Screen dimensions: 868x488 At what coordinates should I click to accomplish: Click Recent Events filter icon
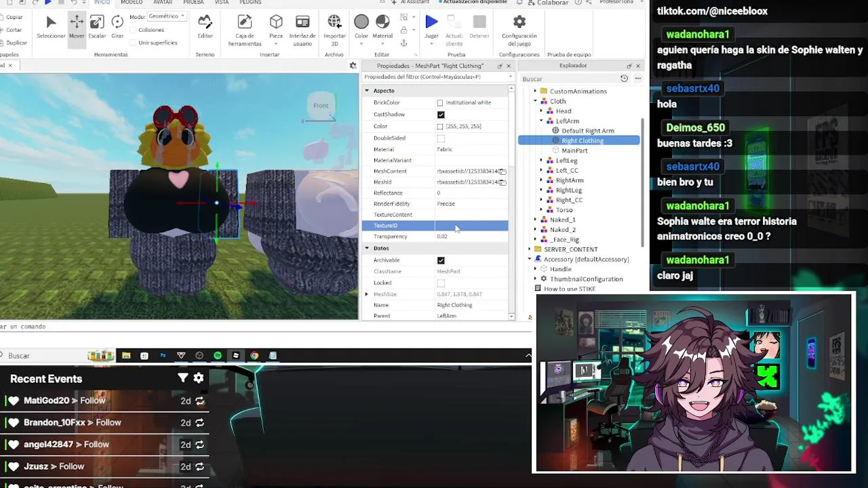coord(182,378)
